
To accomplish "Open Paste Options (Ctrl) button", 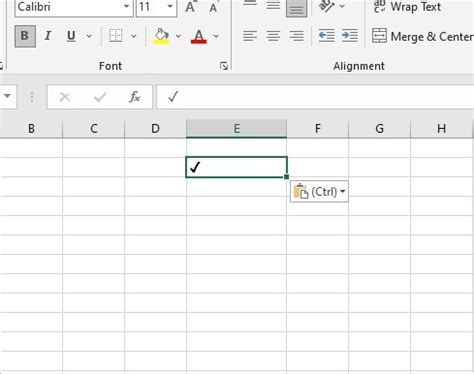I will click(319, 192).
